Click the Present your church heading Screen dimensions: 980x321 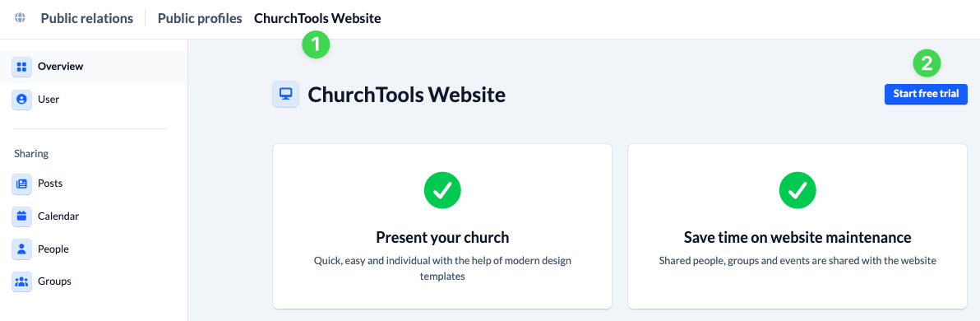442,238
